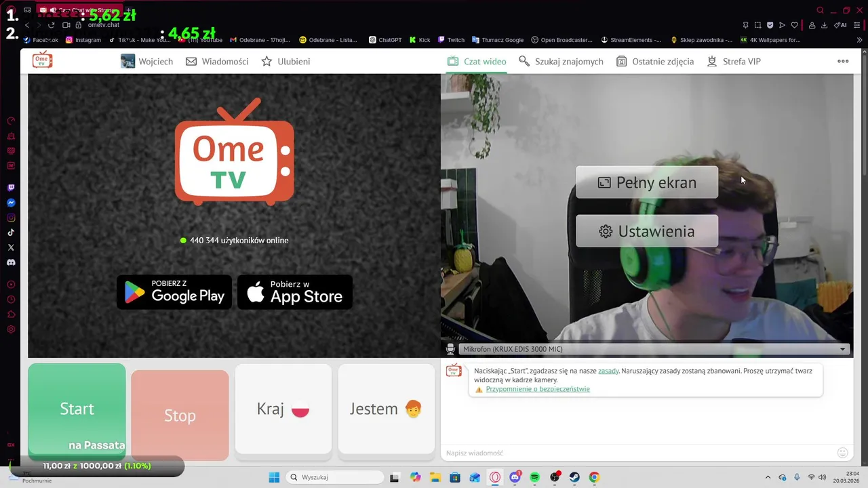Click the browser back arrow
Viewport: 868px width, 488px height.
click(27, 25)
